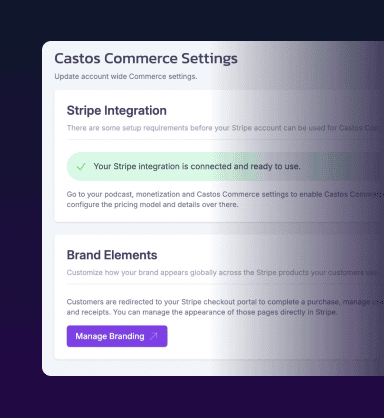Click the 'and receipts. You can manage' text line
This screenshot has height=418, width=384.
(x=202, y=312)
